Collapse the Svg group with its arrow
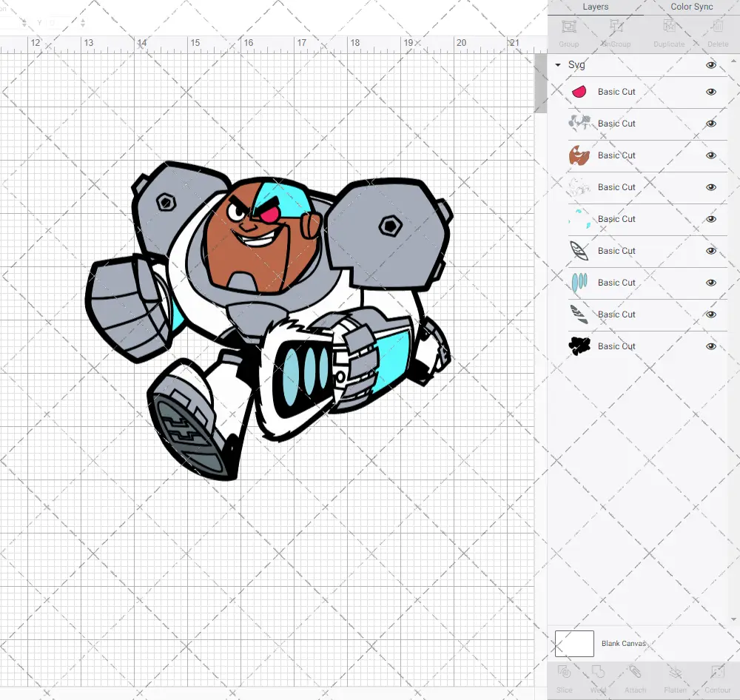This screenshot has height=700, width=740. [558, 64]
